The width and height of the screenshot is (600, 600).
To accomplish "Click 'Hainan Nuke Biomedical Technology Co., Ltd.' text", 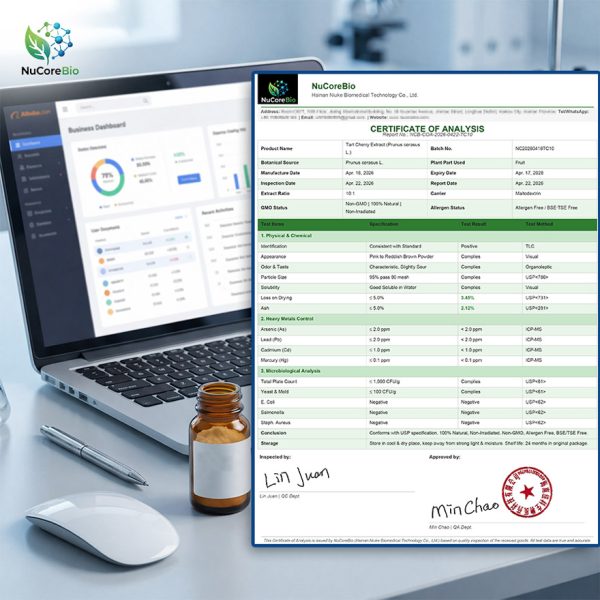I will [x=365, y=95].
